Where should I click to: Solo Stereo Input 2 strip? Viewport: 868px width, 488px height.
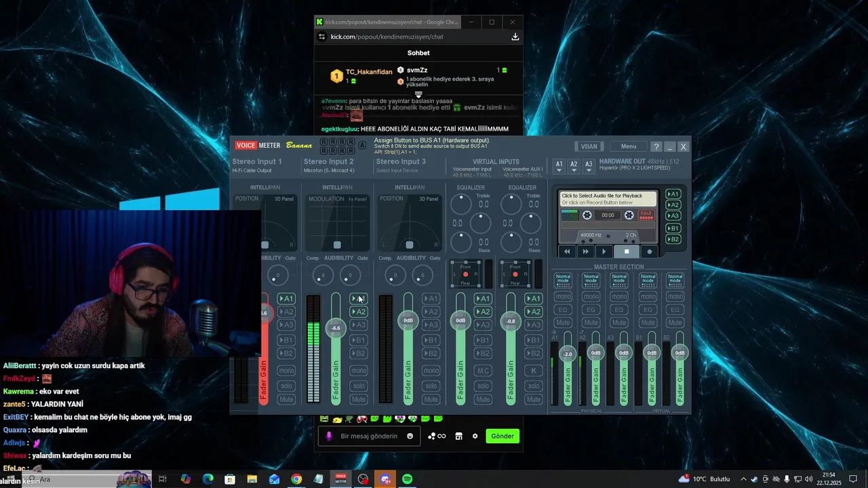tap(359, 386)
